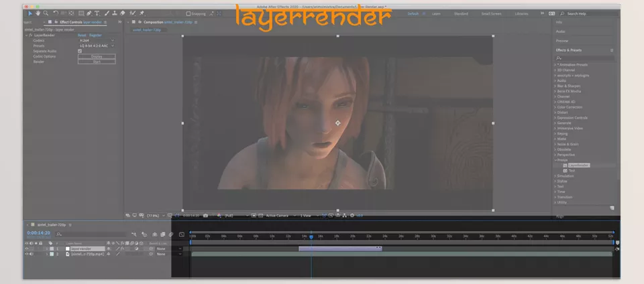Select the LayerRender effect in presets list
This screenshot has width=644, height=284.
(x=579, y=165)
